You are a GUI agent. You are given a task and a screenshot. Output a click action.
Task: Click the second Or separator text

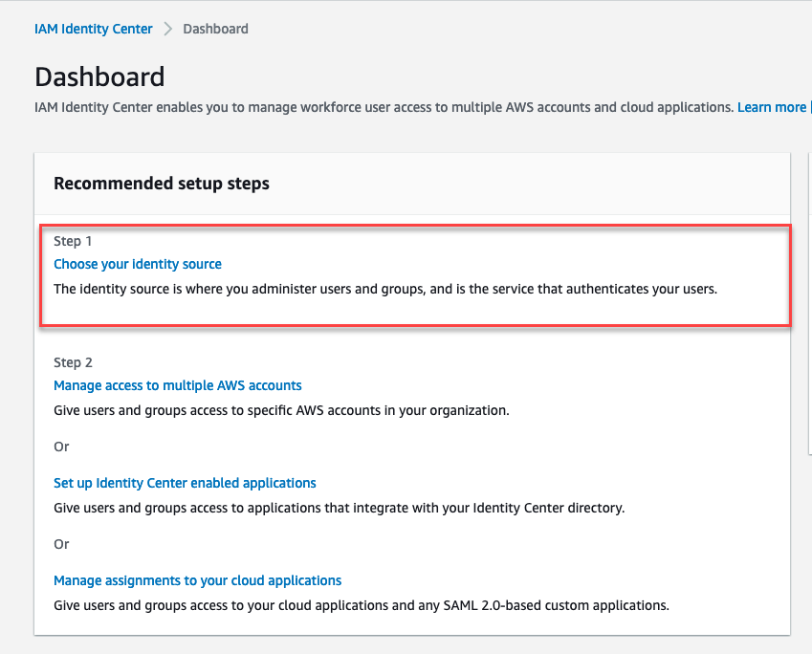point(61,544)
